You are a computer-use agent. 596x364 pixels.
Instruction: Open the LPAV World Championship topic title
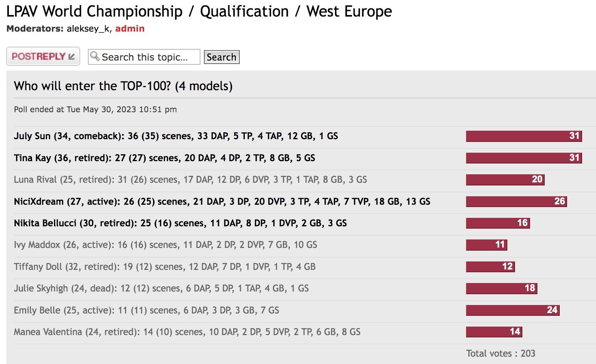[x=199, y=11]
